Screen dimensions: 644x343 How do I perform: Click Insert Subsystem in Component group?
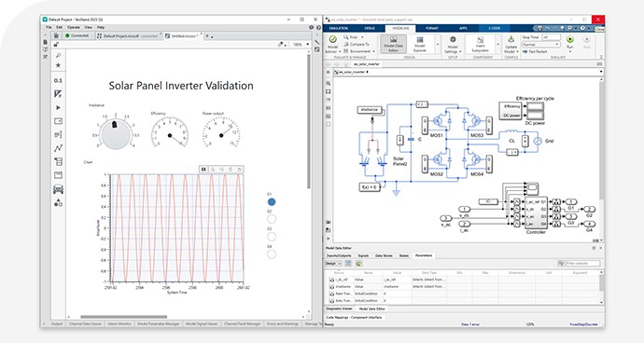pos(480,44)
